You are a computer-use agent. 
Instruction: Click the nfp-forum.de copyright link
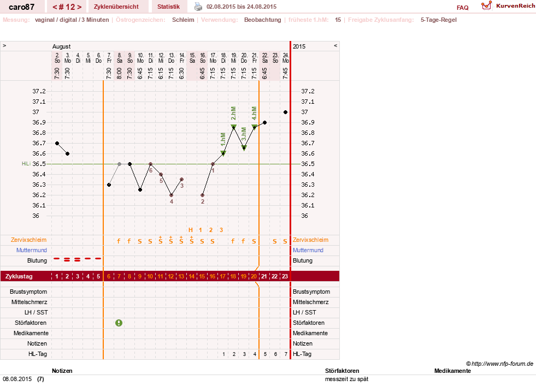pos(499,364)
